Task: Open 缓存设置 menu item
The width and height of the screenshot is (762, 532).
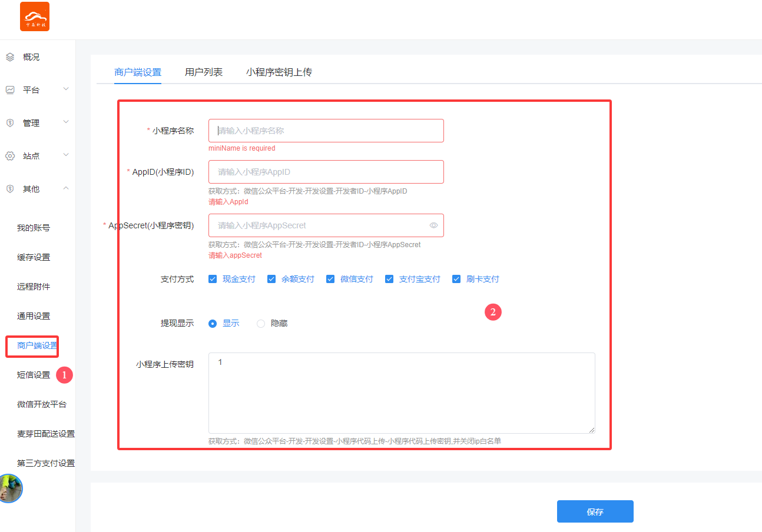Action: pos(34,257)
